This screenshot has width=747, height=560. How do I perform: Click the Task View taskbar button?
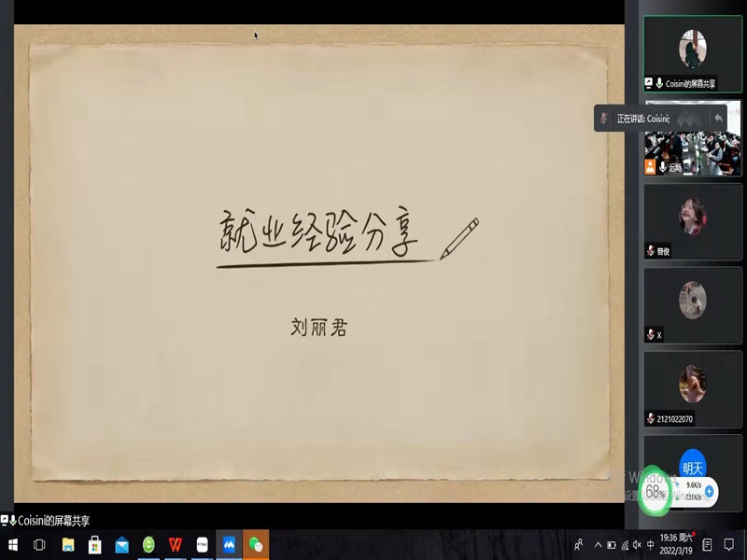[x=41, y=545]
